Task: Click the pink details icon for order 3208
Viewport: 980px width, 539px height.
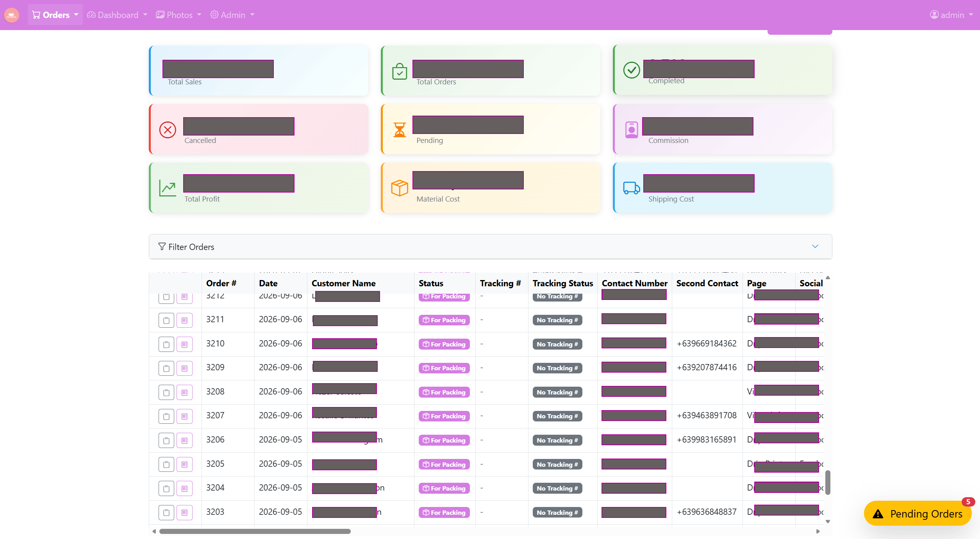Action: click(184, 393)
